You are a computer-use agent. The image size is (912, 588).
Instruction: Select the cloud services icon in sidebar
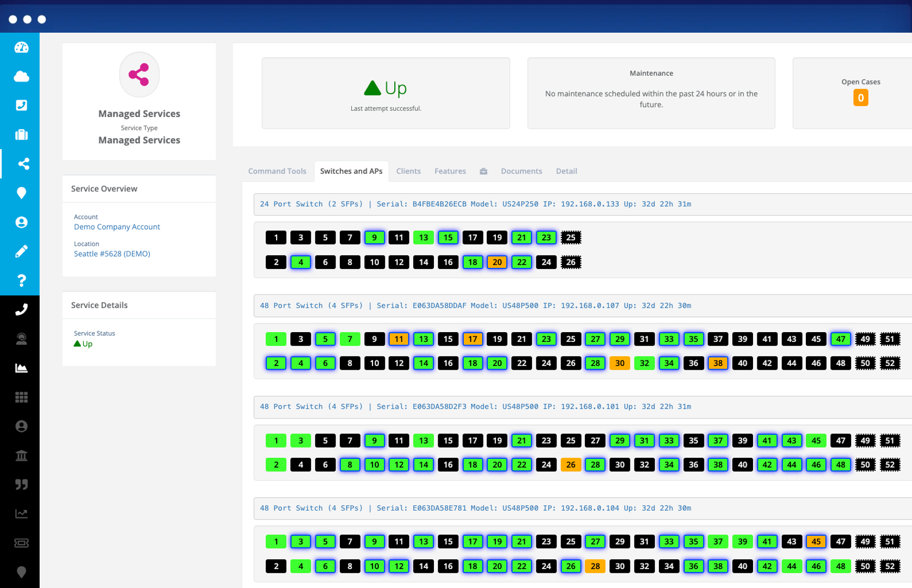(21, 76)
